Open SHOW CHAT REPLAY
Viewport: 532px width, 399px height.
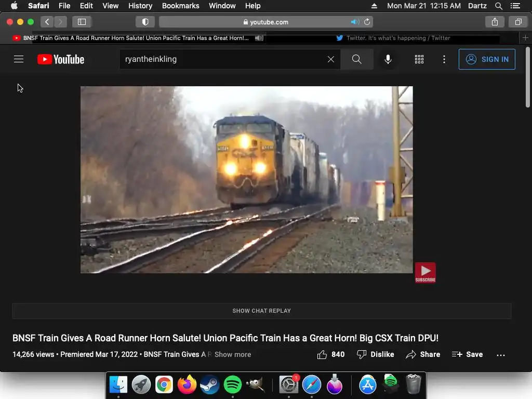tap(262, 311)
